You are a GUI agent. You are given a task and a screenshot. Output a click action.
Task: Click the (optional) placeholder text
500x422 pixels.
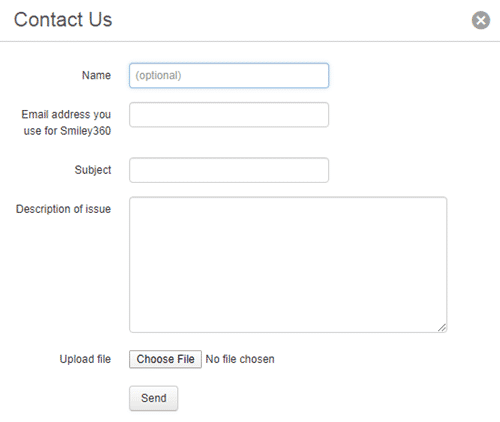[x=158, y=76]
